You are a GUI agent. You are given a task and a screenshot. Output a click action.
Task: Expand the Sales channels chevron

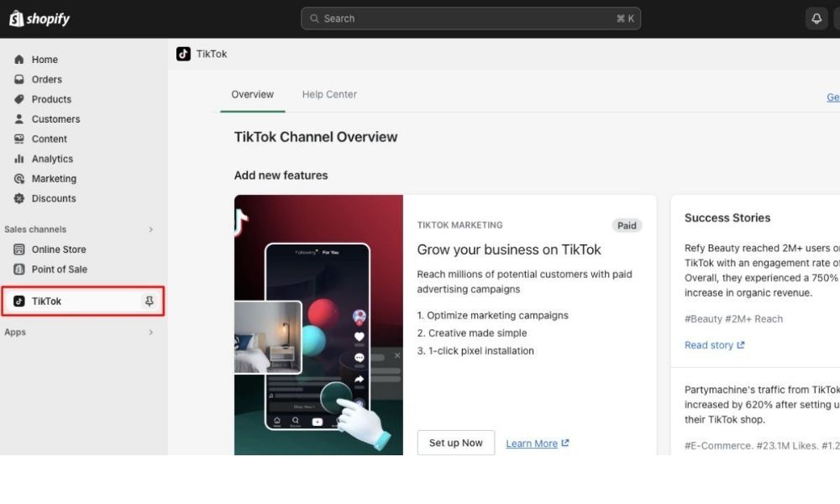[151, 229]
